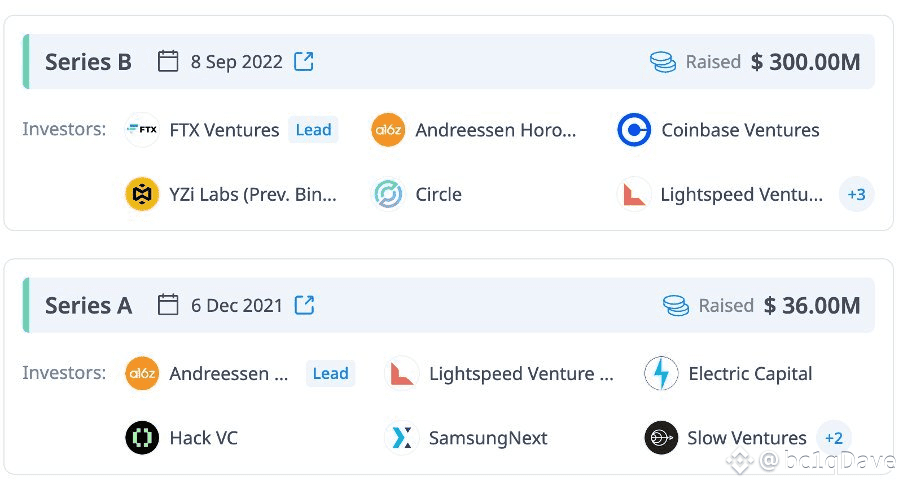Image resolution: width=904 pixels, height=486 pixels.
Task: Click the FTX Ventures logo
Action: 142,130
